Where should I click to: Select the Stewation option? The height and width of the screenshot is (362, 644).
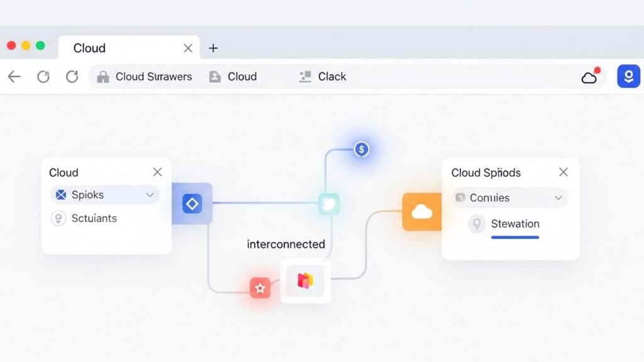point(514,224)
